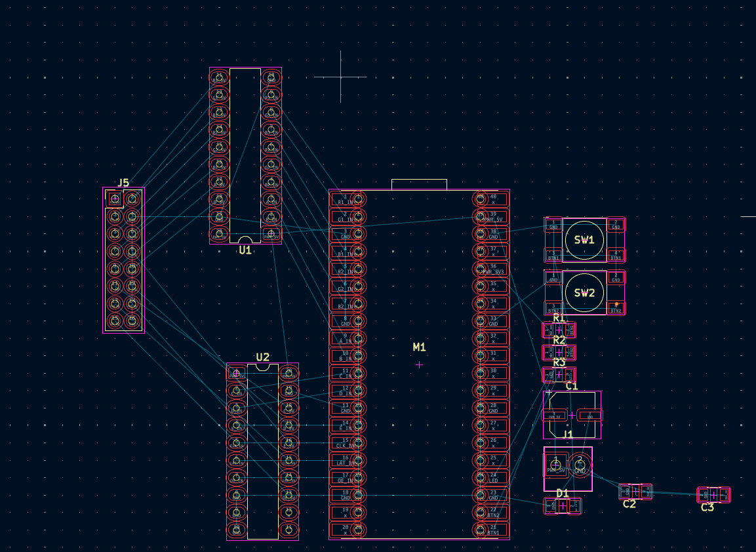
Task: Click M1 pad 17 OE_IN
Action: 346,478
